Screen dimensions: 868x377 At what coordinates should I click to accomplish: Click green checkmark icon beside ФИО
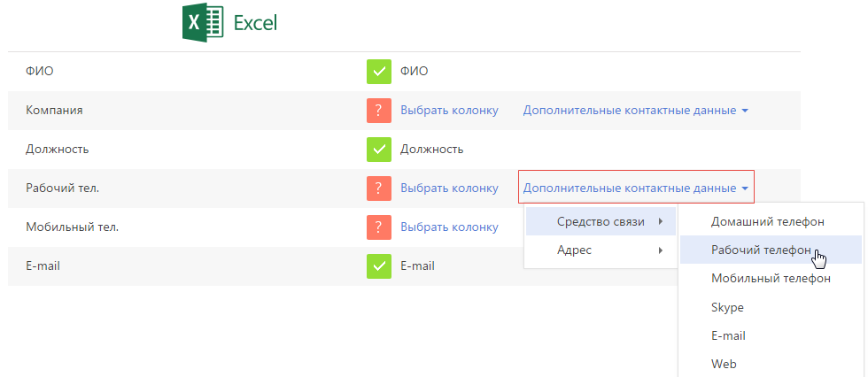379,72
